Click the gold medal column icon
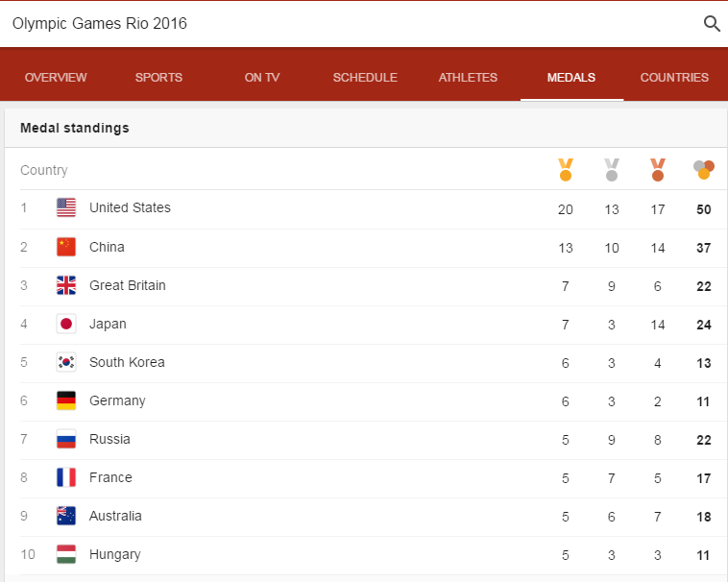This screenshot has width=728, height=582. point(565,170)
